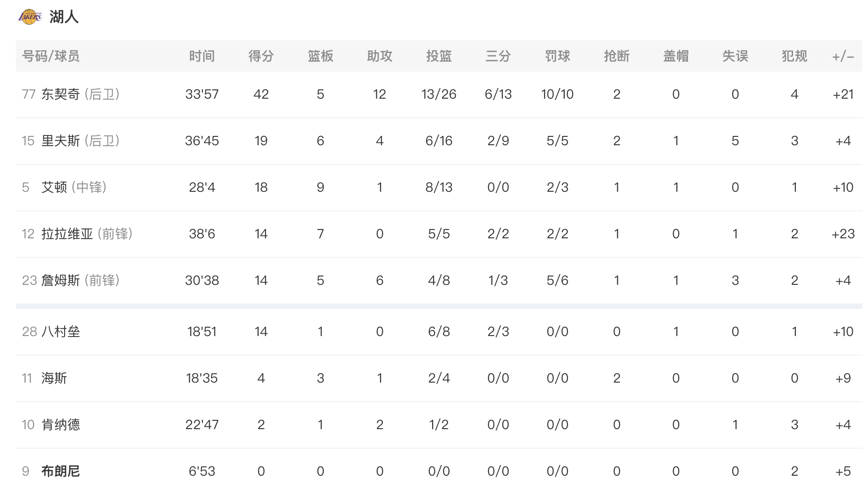Click the 三分 column header
The image size is (868, 485).
click(498, 56)
